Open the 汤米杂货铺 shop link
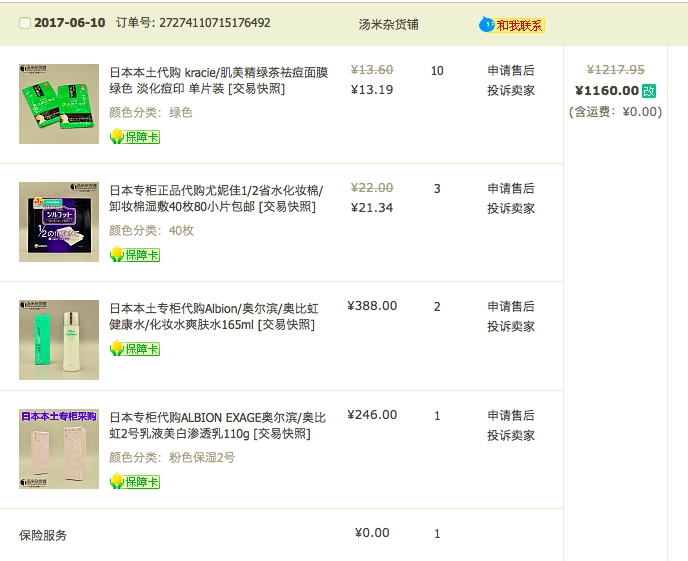688x561 pixels. click(x=391, y=24)
